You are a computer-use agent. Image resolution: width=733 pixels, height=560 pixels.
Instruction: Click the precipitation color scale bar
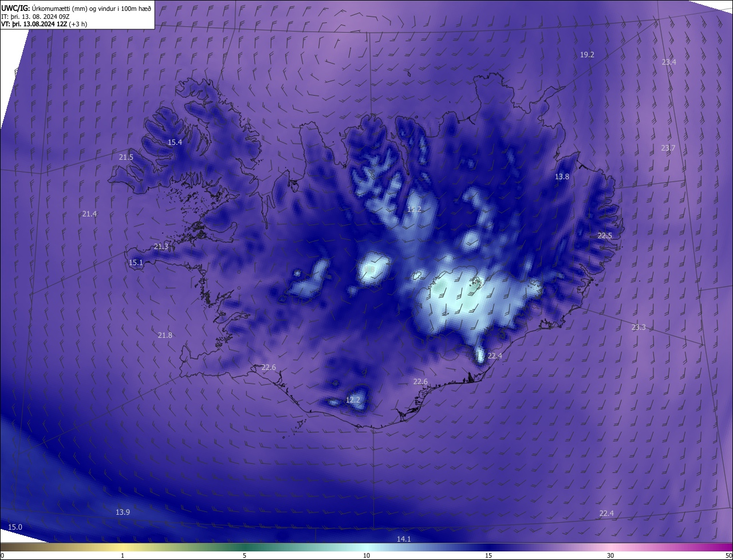[x=366, y=547]
